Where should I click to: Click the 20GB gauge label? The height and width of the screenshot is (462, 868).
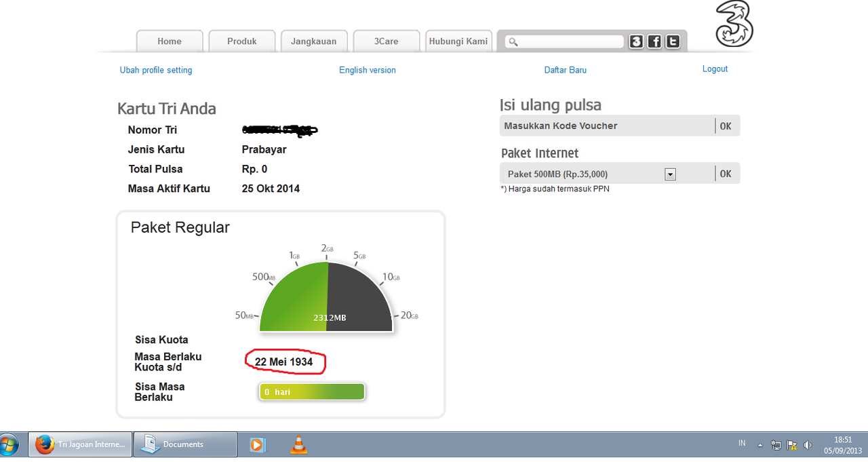(x=410, y=315)
